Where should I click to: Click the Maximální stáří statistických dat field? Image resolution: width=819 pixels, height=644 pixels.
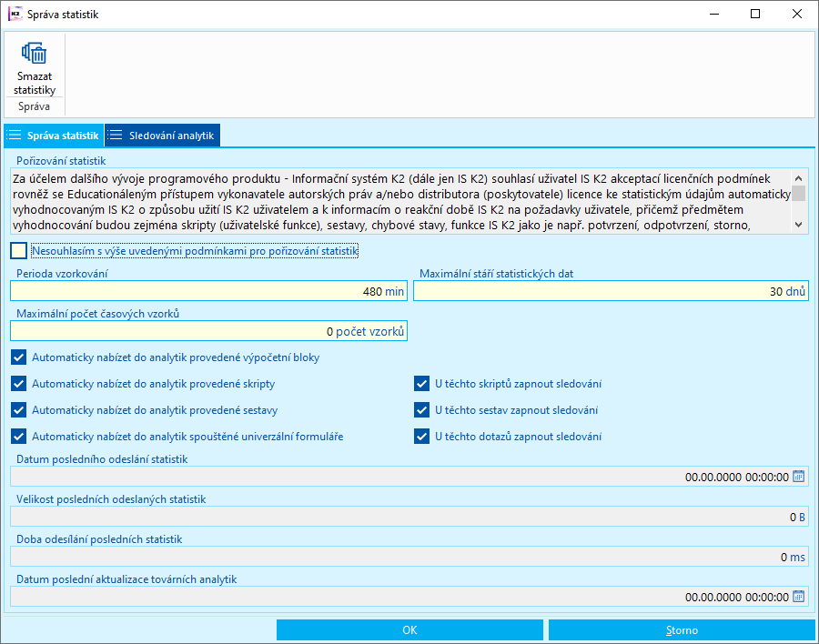[x=612, y=291]
